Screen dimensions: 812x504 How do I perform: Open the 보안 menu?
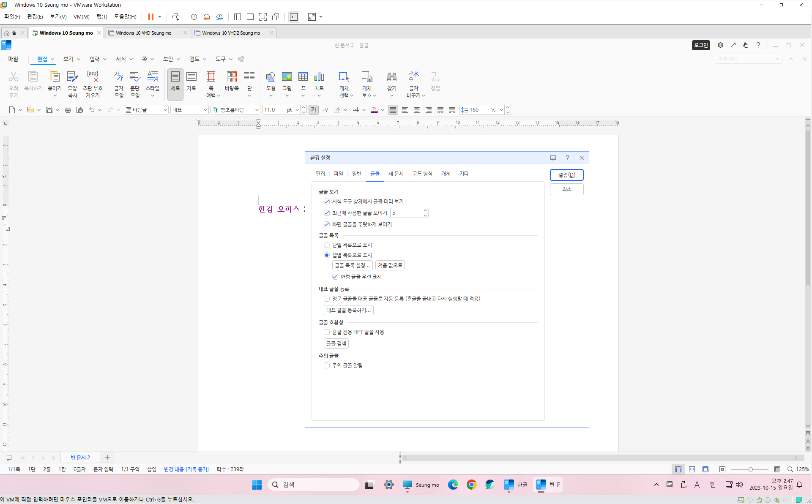(168, 59)
